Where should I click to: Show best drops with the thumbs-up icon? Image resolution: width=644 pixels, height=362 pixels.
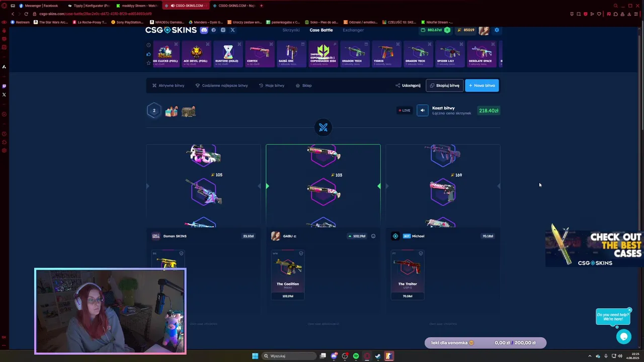[148, 54]
